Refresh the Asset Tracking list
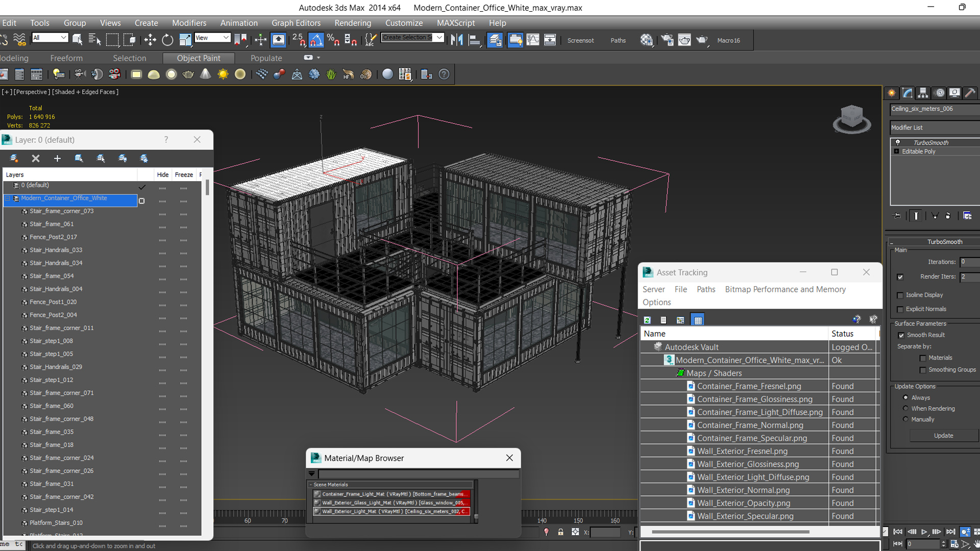Image resolution: width=980 pixels, height=551 pixels. coord(647,320)
